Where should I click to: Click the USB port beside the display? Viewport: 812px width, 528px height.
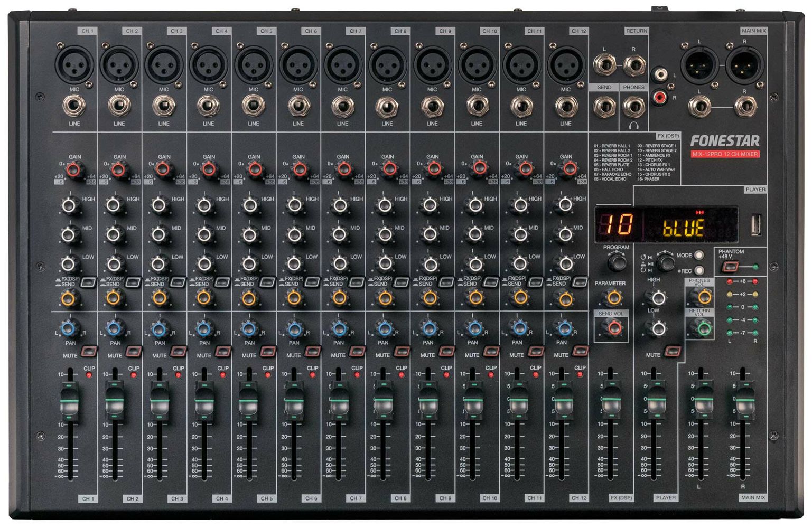(x=756, y=225)
